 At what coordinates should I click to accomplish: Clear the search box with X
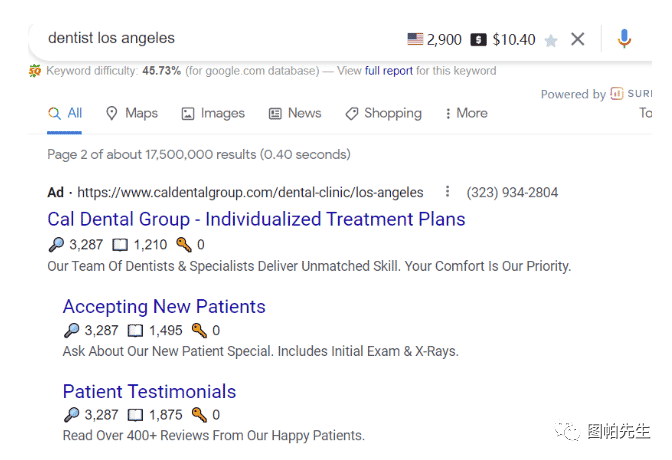point(577,39)
